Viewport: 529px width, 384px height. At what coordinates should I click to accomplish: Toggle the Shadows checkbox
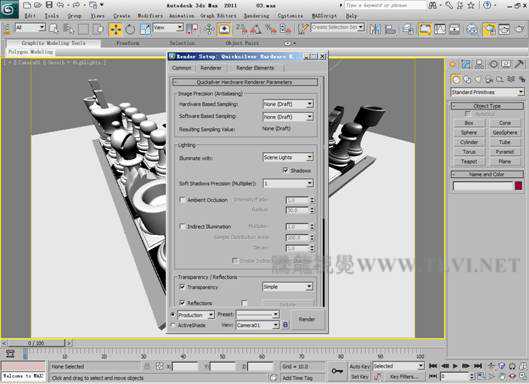tap(285, 170)
